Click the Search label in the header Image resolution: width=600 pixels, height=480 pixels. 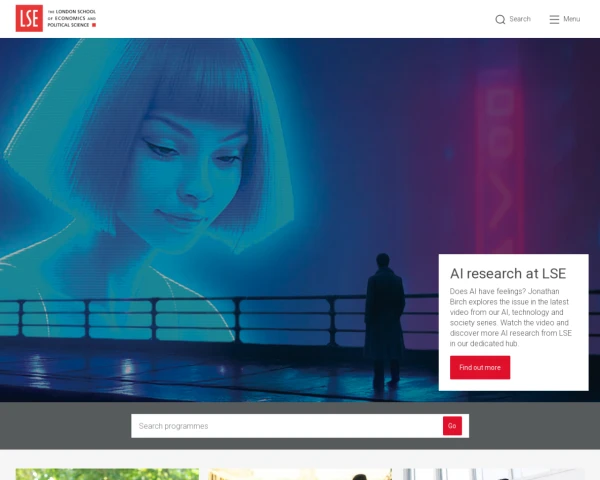[520, 19]
